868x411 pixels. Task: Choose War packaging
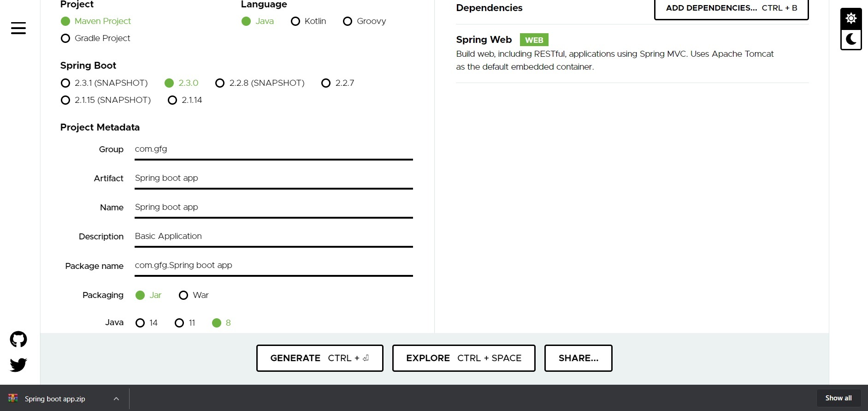pyautogui.click(x=194, y=295)
